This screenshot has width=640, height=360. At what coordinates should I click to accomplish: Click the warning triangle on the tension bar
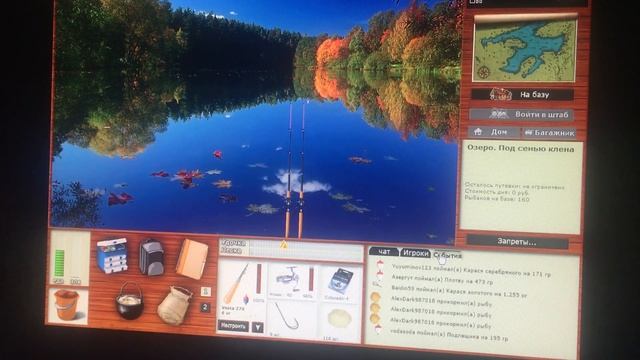(x=284, y=245)
